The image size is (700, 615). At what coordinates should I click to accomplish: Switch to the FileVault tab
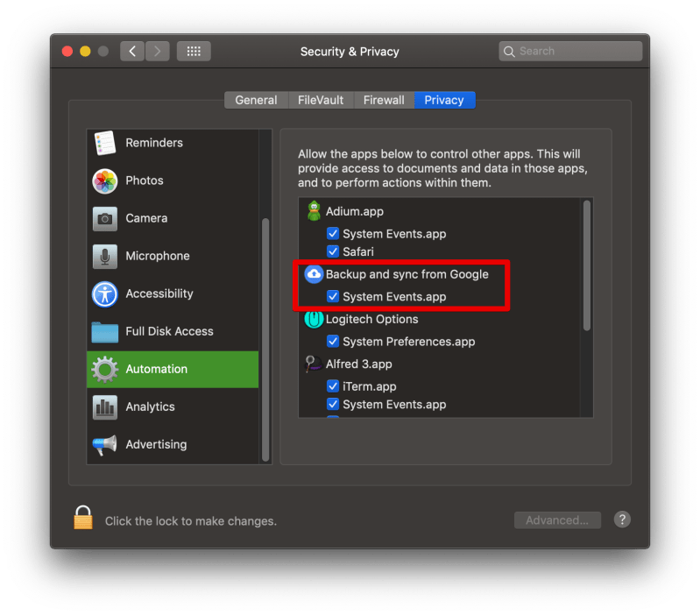[x=321, y=100]
